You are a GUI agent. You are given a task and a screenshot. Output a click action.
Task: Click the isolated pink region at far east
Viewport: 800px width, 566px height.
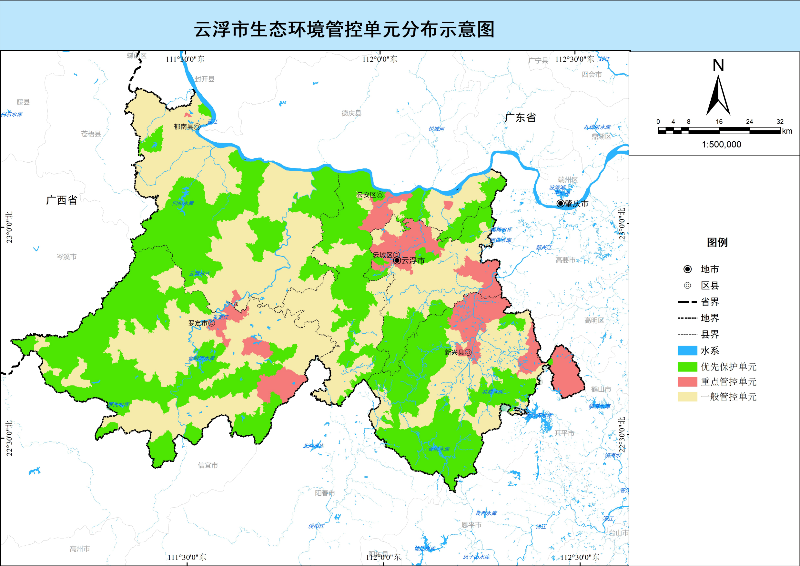click(x=565, y=372)
